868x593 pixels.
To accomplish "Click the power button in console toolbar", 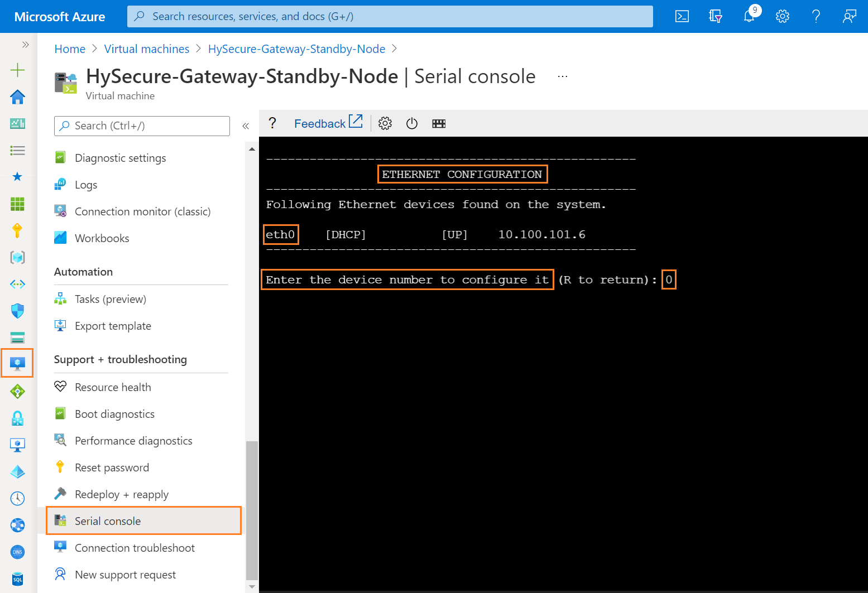I will [412, 123].
